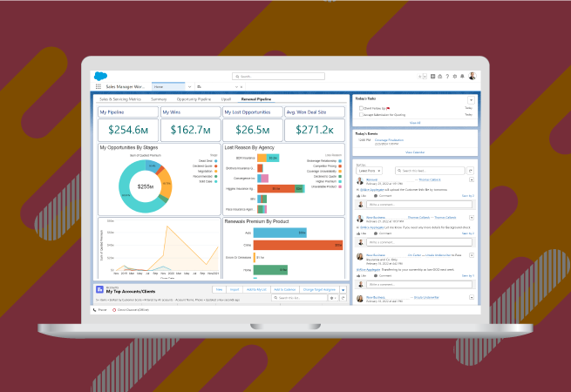Open the notifications bell
The height and width of the screenshot is (392, 571).
pyautogui.click(x=460, y=77)
